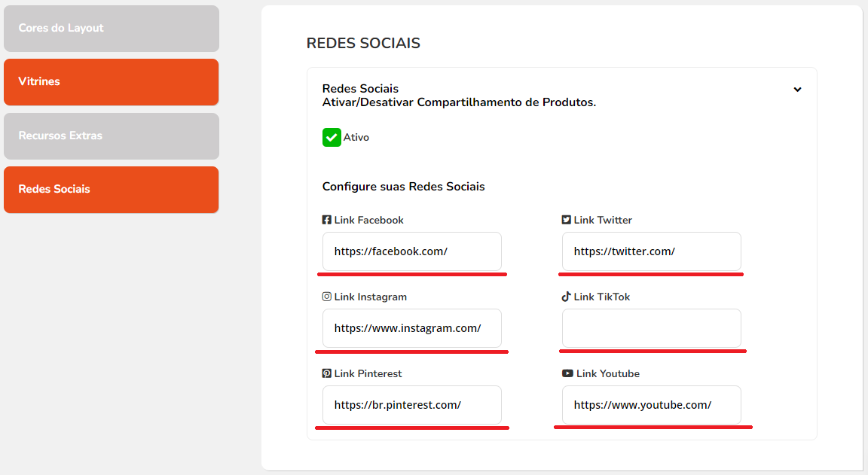Select the Redes Sociais sidebar tab

click(112, 190)
